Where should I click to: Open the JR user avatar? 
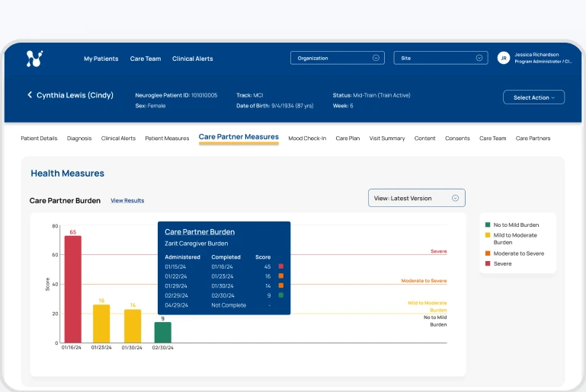(504, 58)
